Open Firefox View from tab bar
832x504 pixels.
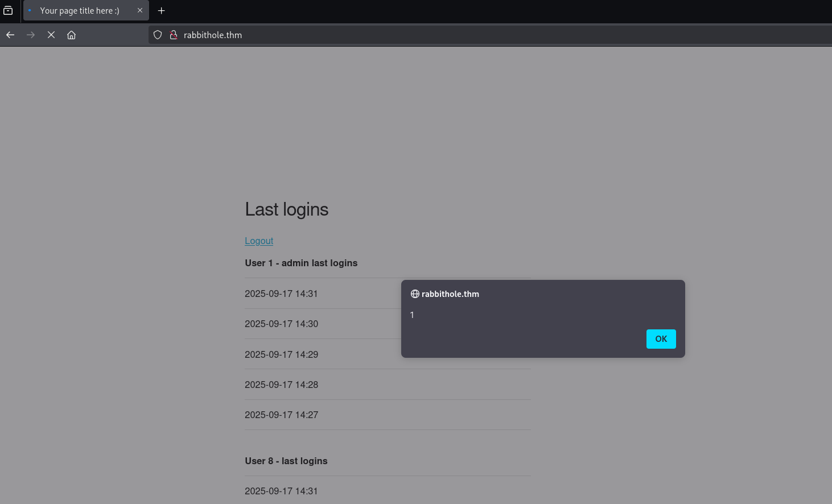(8, 10)
